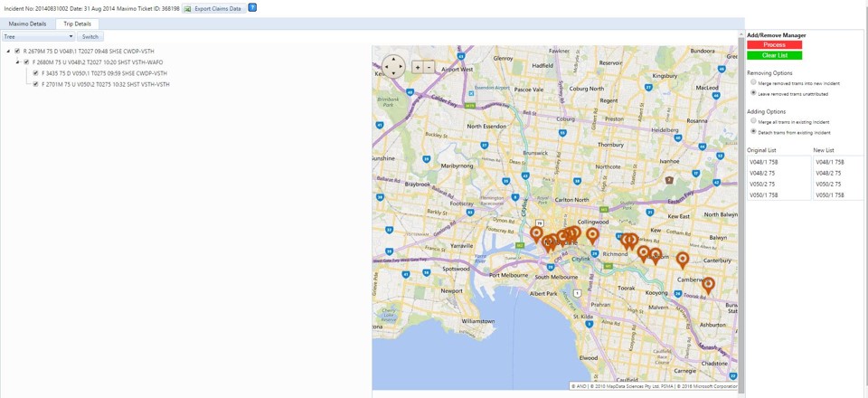Image resolution: width=868 pixels, height=398 pixels.
Task: Click the green Clear List button
Action: coord(774,55)
